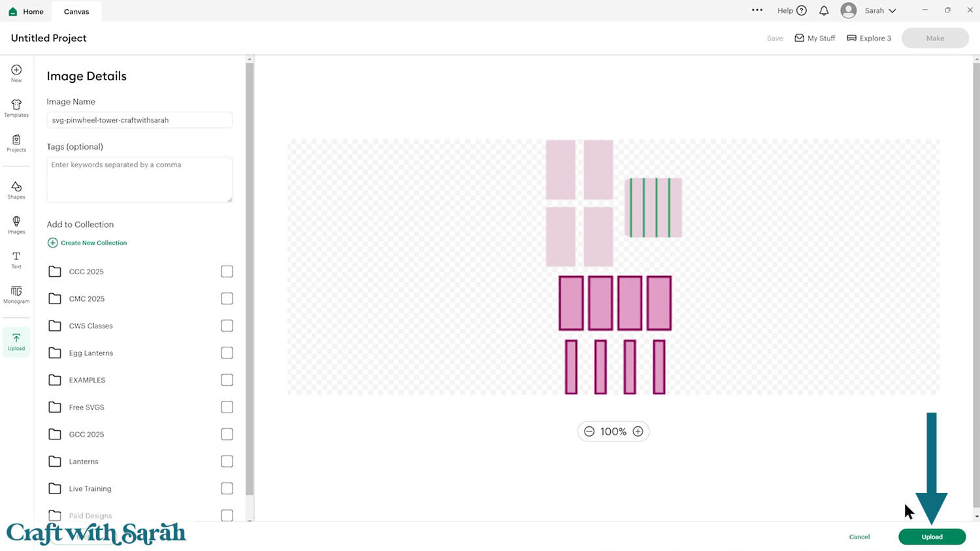
Task: Click the zoom out minus icon
Action: click(589, 432)
